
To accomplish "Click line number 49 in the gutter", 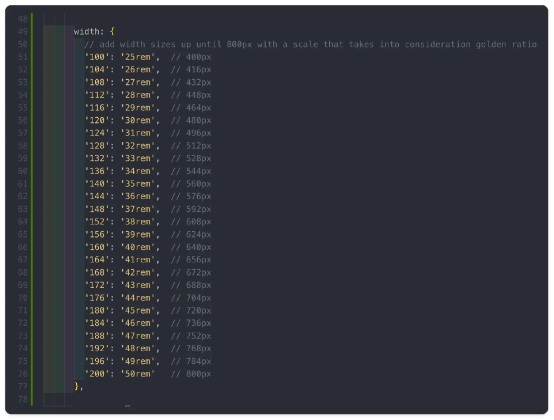I will point(23,32).
